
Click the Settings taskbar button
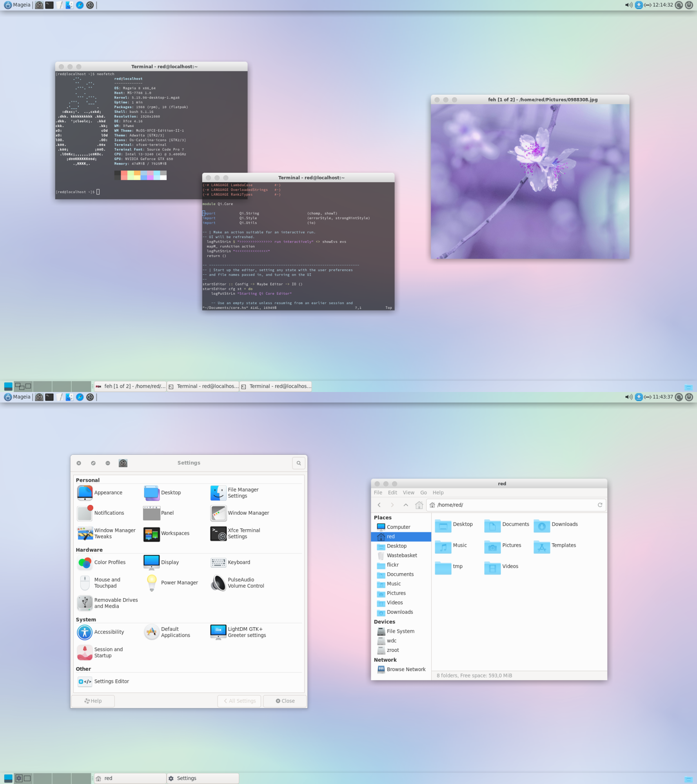coord(203,779)
